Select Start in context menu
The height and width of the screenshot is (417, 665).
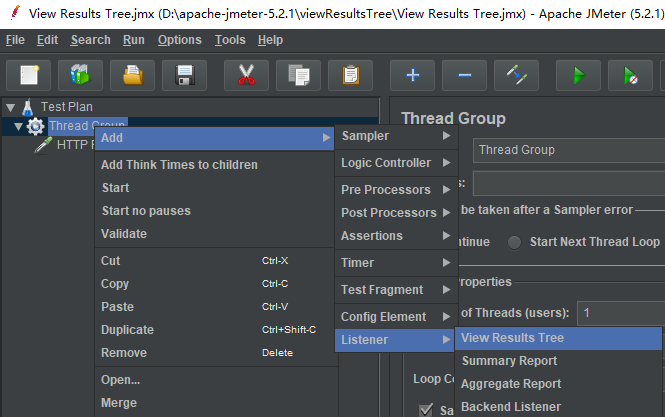tap(215, 188)
